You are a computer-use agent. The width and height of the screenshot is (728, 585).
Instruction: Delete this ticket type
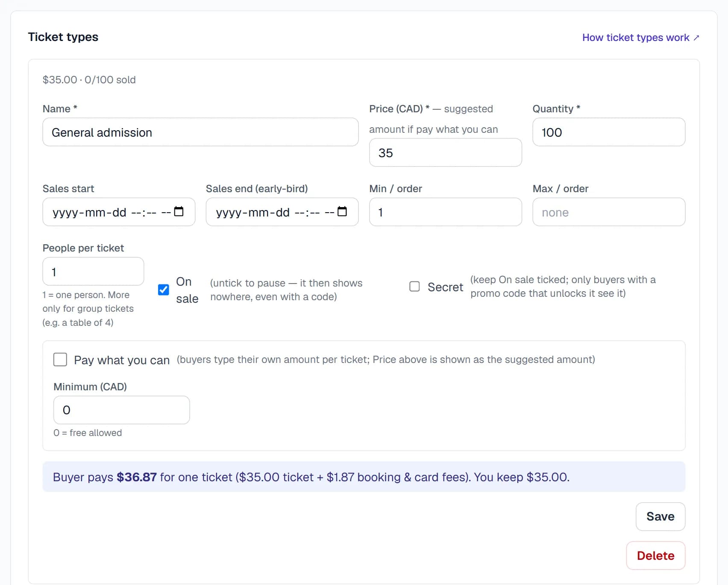656,556
